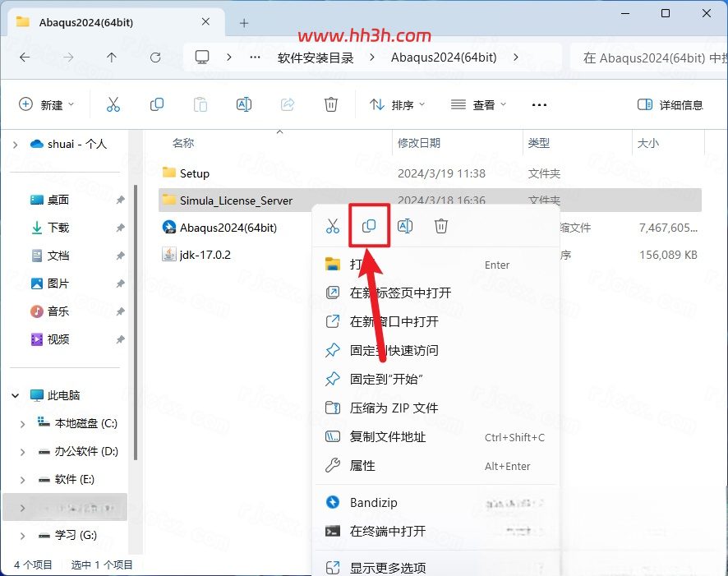
Task: Click 软件安装目录 in the address bar
Action: 316,58
